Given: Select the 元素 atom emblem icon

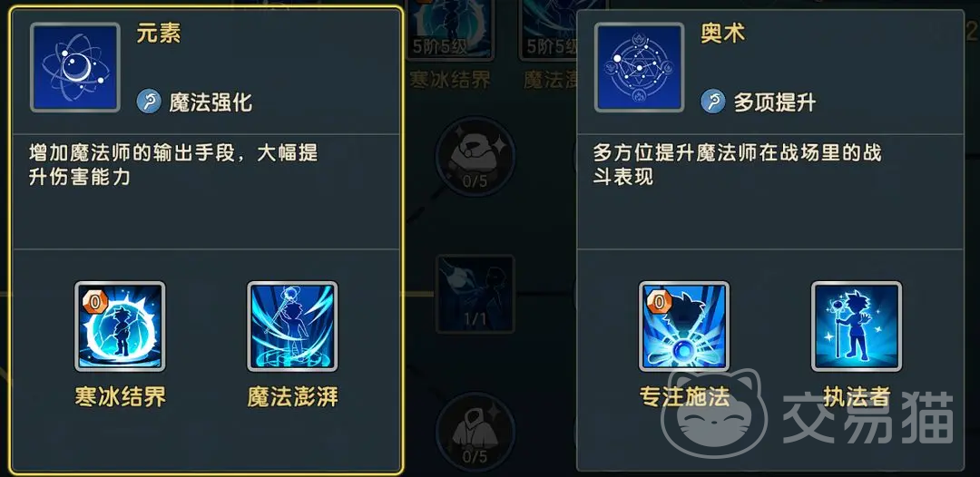Looking at the screenshot, I should (x=75, y=67).
